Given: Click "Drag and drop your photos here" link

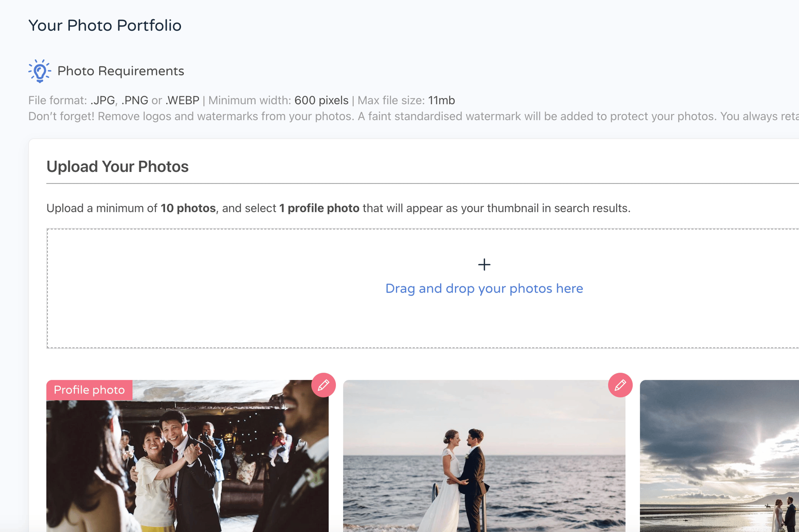Looking at the screenshot, I should (x=484, y=289).
